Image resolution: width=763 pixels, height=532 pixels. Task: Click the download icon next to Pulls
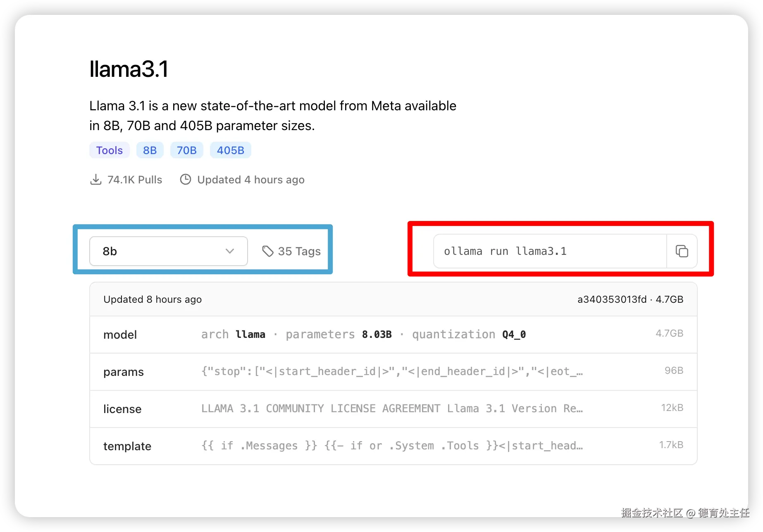coord(95,180)
